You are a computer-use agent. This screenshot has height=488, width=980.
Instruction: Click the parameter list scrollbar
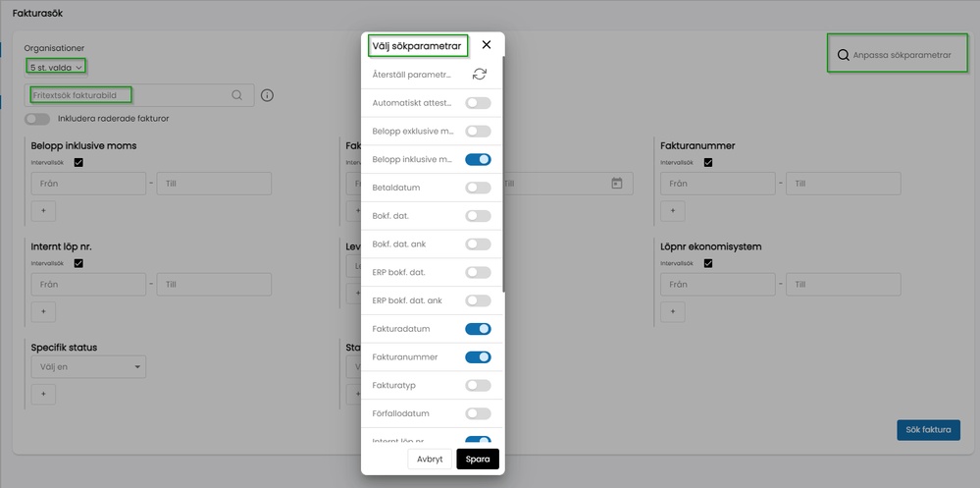504,177
